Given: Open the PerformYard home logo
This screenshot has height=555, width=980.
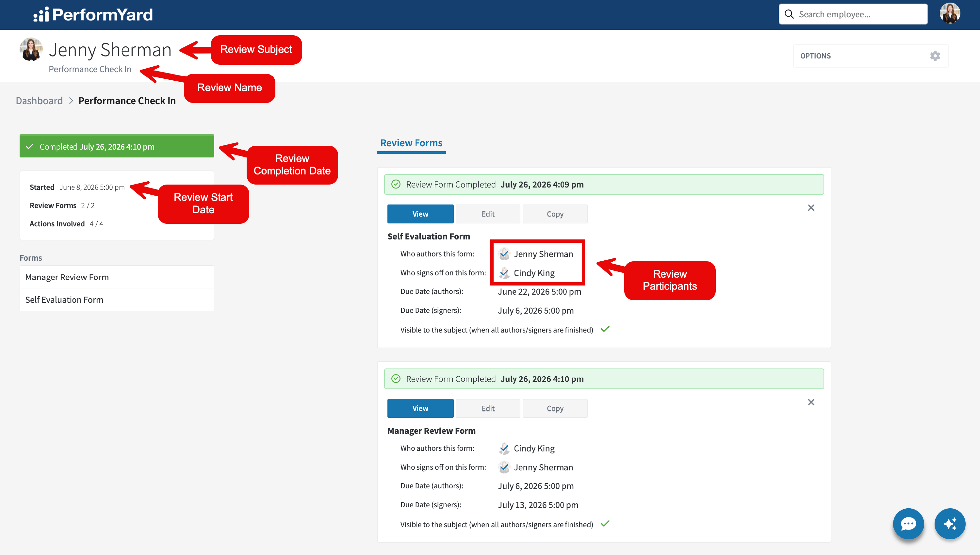Looking at the screenshot, I should (93, 14).
